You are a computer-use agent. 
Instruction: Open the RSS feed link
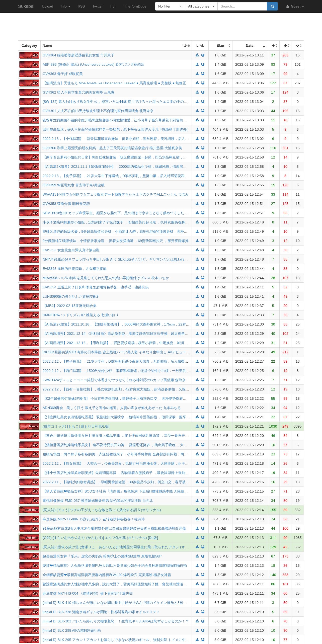pos(81,6)
